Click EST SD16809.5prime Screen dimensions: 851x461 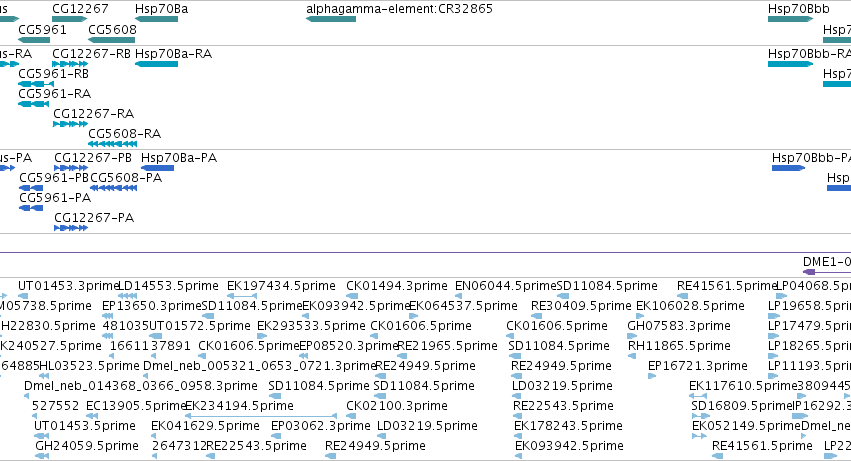[742, 406]
